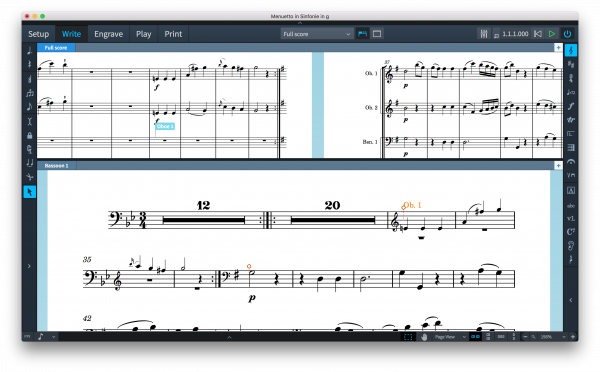Add new tab in Full score pane
The image size is (600, 372).
pos(558,47)
